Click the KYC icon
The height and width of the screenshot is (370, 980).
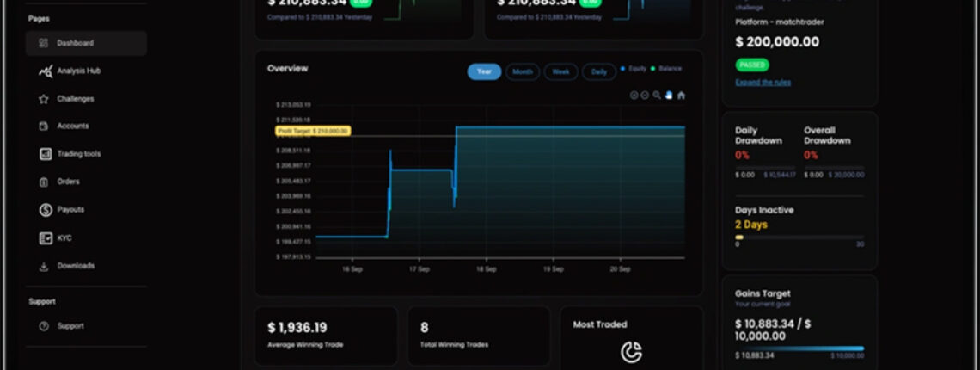46,237
